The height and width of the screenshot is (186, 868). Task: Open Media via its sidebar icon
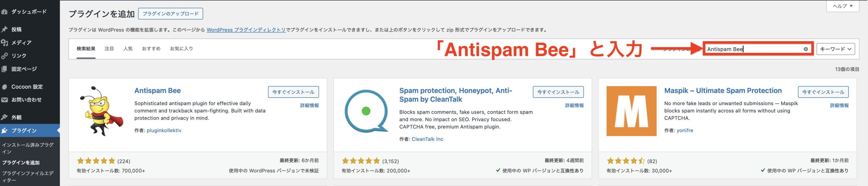tap(4, 43)
